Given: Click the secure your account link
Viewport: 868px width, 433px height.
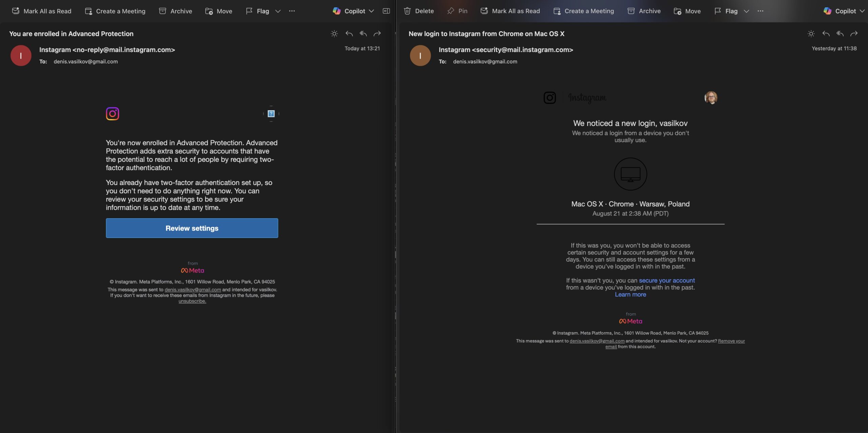Looking at the screenshot, I should 667,281.
